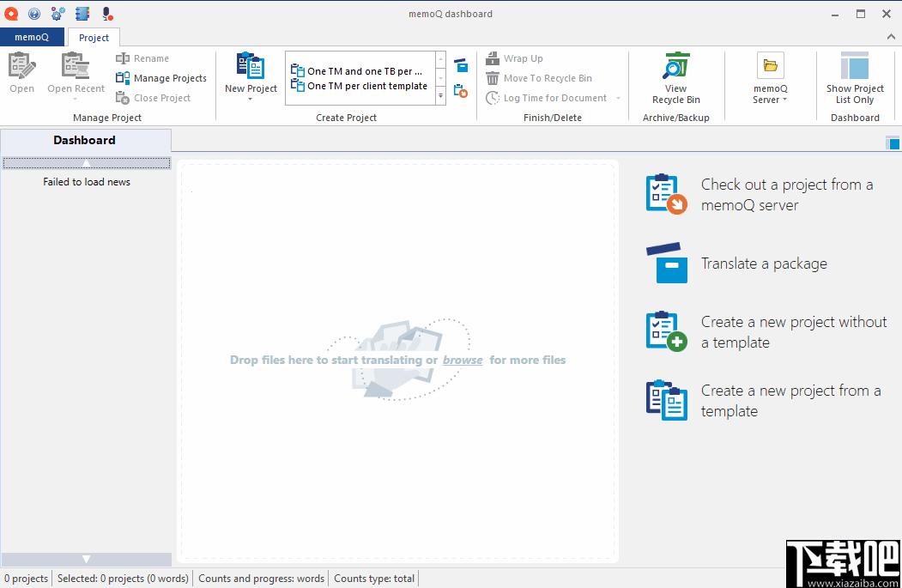Open Manage Projects
This screenshot has width=902, height=588.
(x=161, y=77)
